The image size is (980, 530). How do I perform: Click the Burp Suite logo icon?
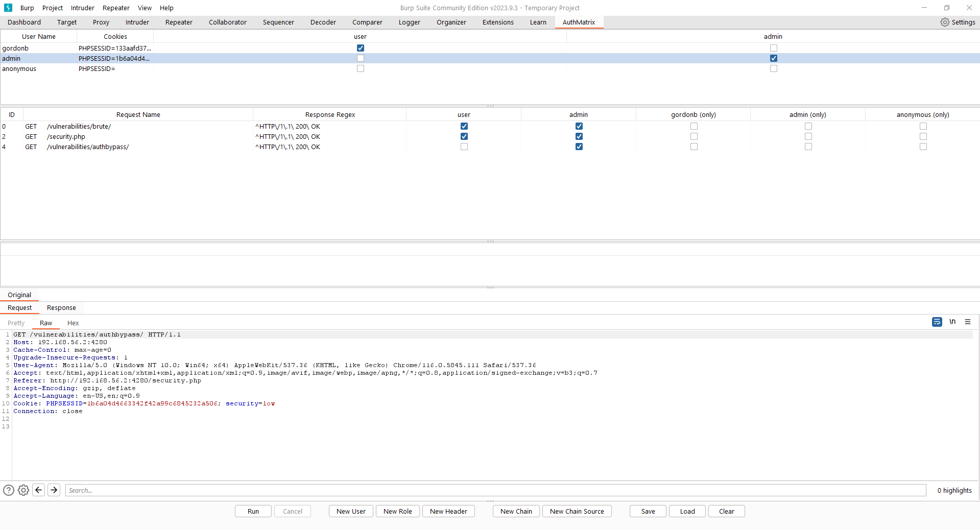click(8, 8)
